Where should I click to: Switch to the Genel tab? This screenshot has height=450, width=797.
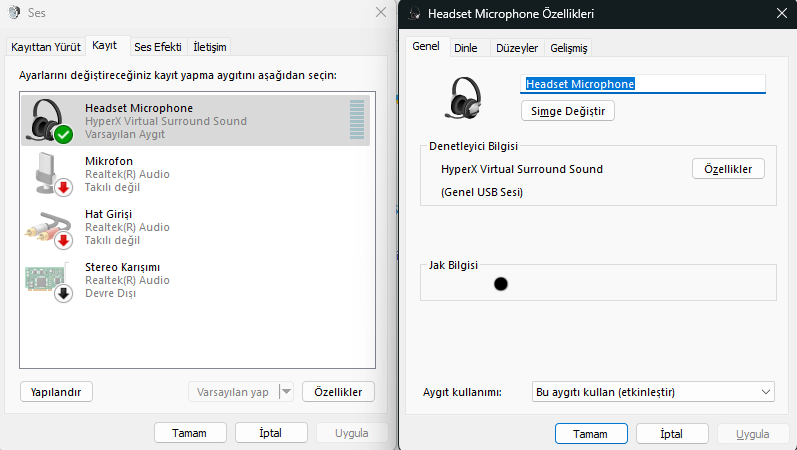425,46
